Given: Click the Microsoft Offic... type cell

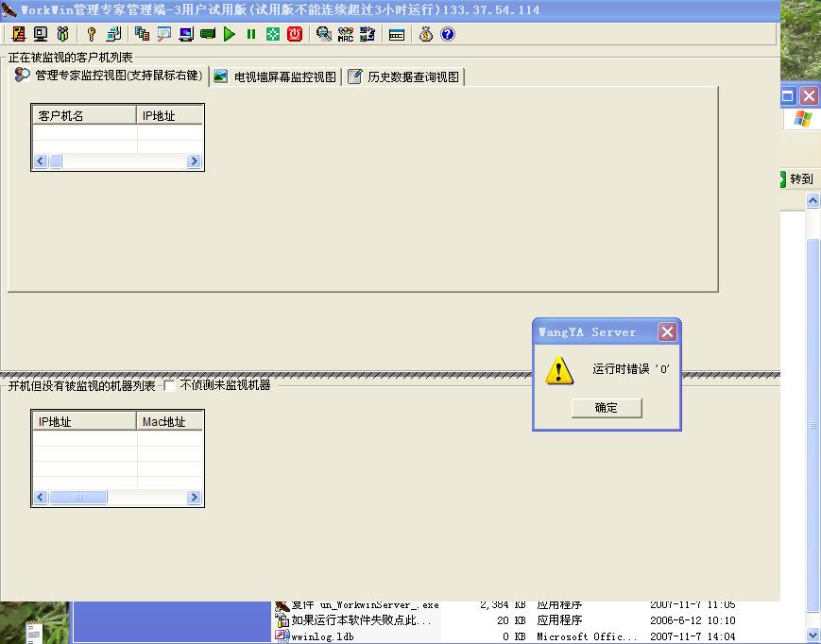Looking at the screenshot, I should [x=587, y=636].
